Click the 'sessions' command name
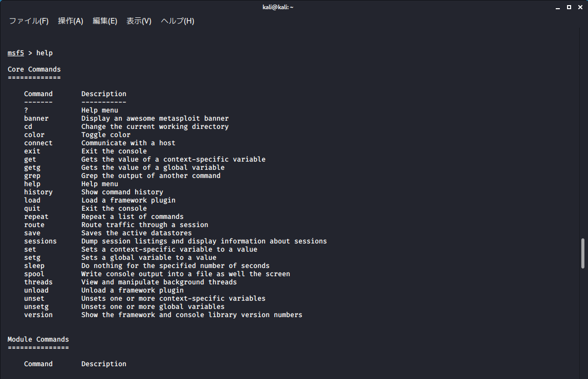The image size is (588, 379). (x=40, y=241)
